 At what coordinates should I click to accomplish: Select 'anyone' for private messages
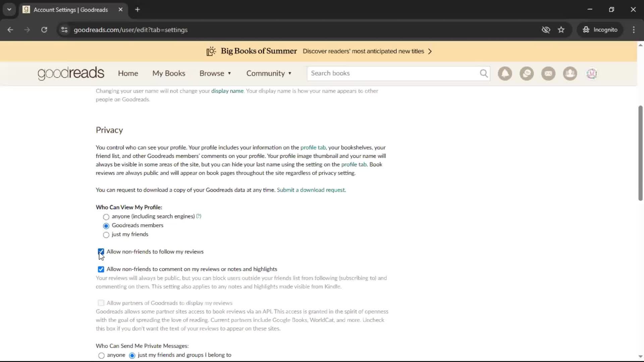pyautogui.click(x=101, y=356)
